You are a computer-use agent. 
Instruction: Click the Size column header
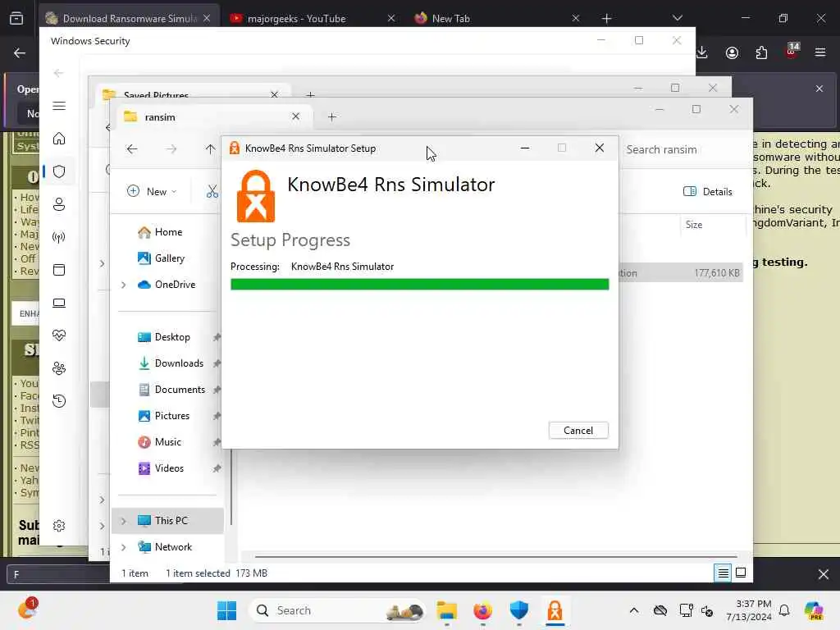[x=694, y=225]
